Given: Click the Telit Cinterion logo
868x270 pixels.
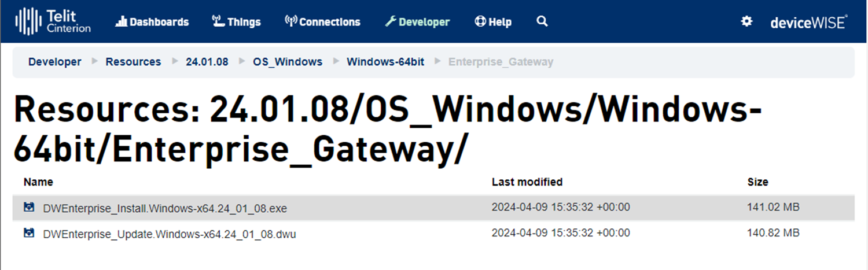Looking at the screenshot, I should [x=53, y=21].
